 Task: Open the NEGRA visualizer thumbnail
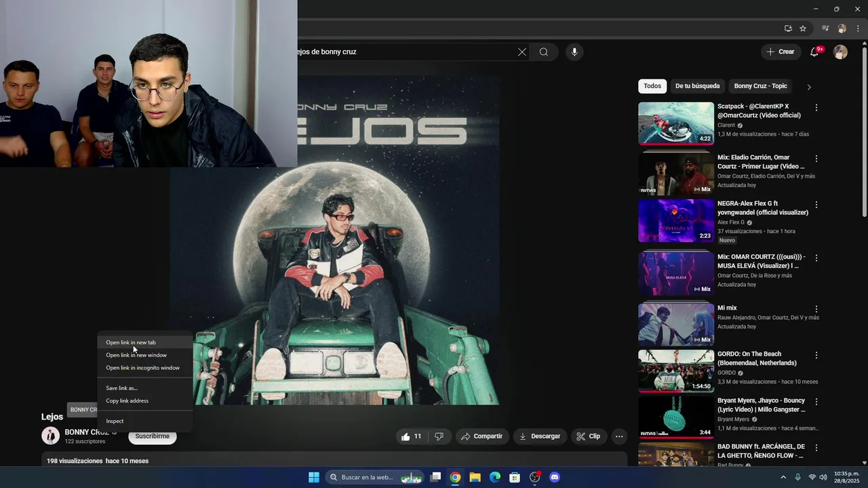click(x=676, y=220)
